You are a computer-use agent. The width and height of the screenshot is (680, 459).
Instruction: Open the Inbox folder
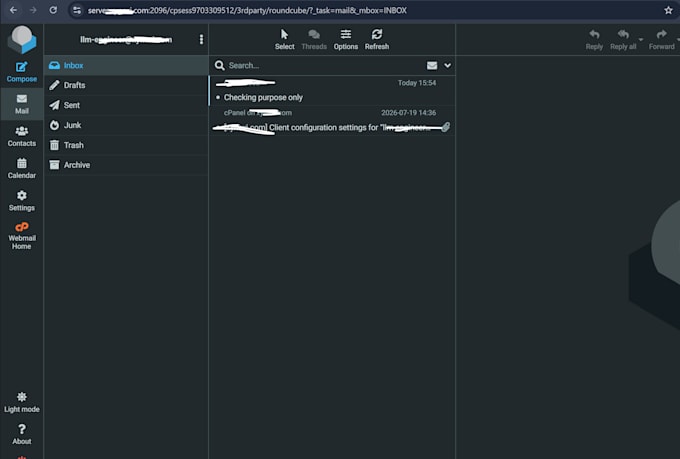point(126,66)
